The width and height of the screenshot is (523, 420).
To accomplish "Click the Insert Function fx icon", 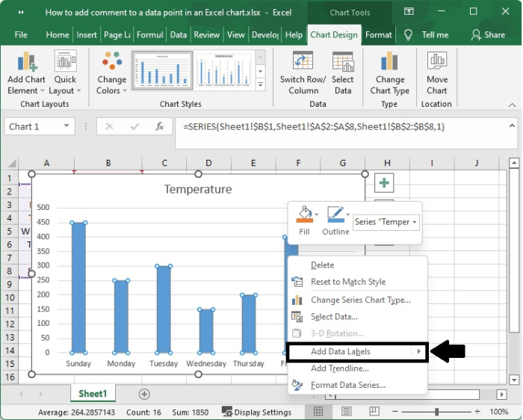I will click(160, 127).
